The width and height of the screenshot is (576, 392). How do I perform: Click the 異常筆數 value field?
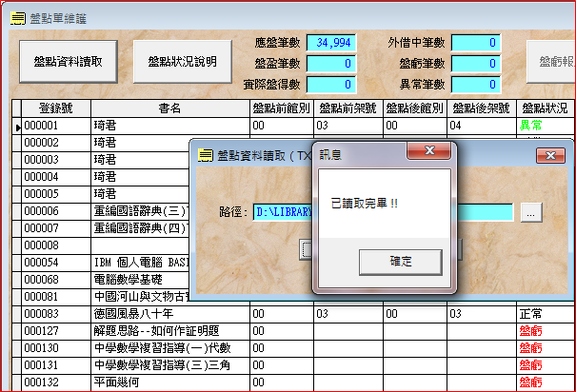click(476, 85)
